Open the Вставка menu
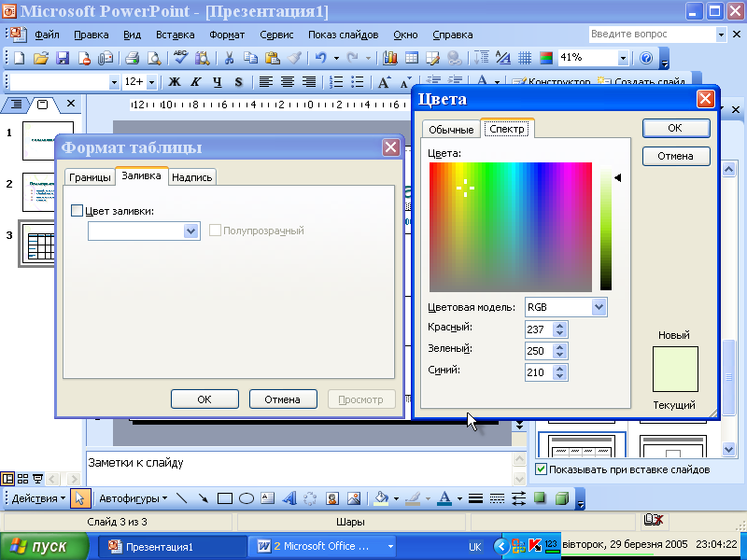 (175, 35)
